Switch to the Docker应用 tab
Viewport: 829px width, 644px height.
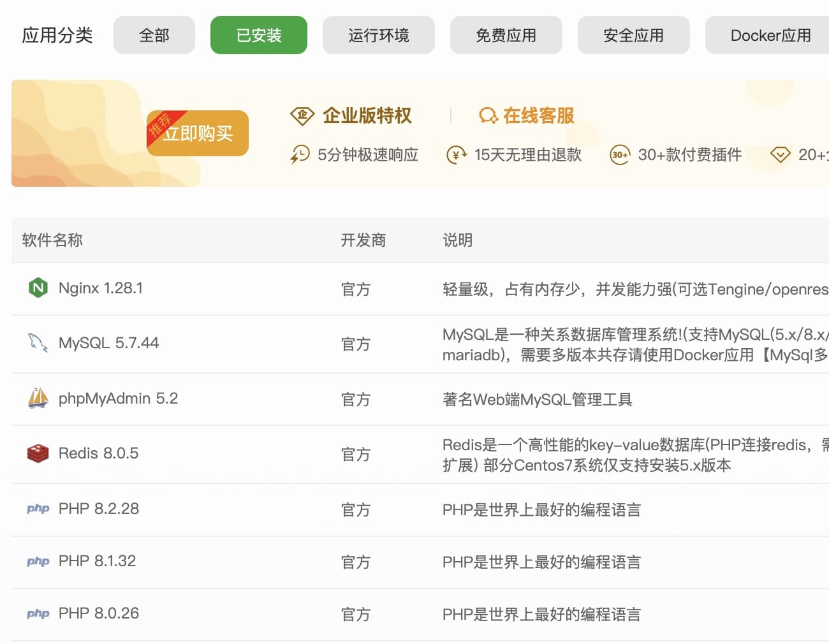770,35
